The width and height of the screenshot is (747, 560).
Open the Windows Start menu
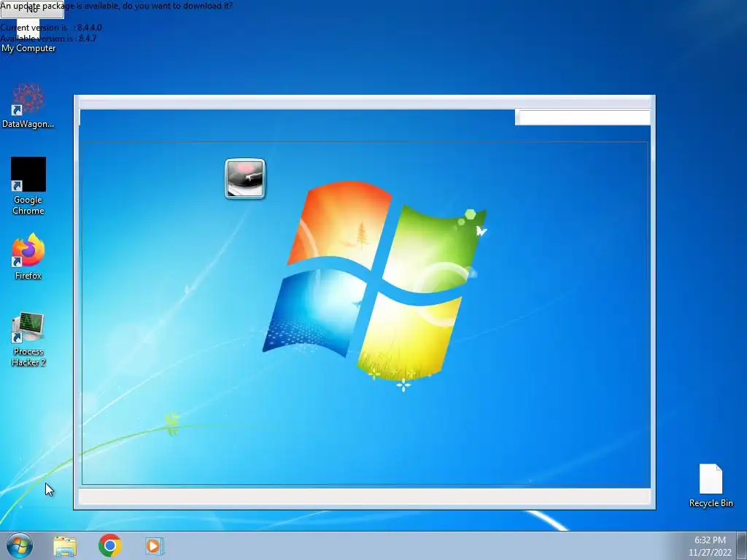pos(20,545)
